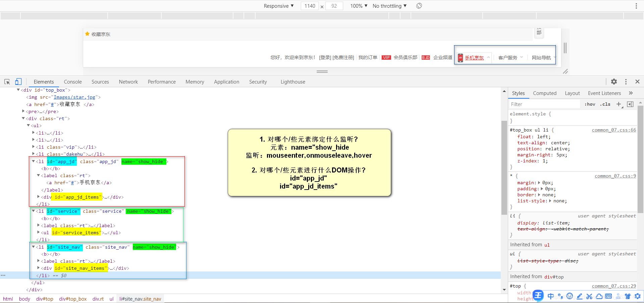Collapse the li id app_jd node
The image size is (644, 303).
33,161
